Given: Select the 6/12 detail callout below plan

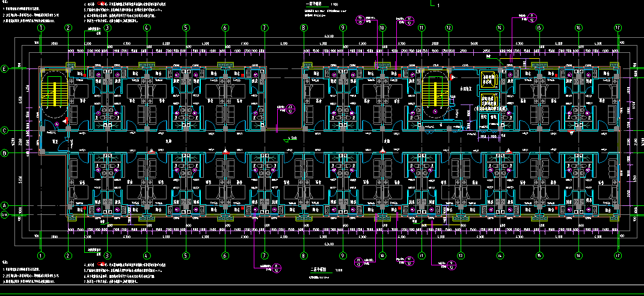Looking at the screenshot, I should click(276, 267).
